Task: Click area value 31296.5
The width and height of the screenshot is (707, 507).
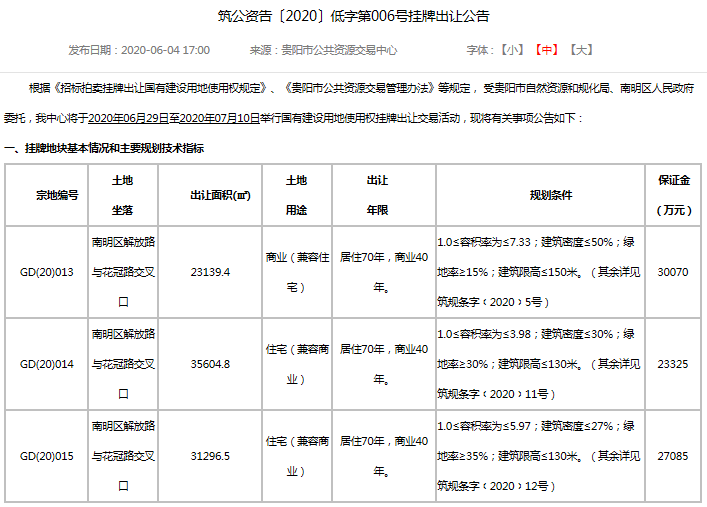Action: pos(210,456)
